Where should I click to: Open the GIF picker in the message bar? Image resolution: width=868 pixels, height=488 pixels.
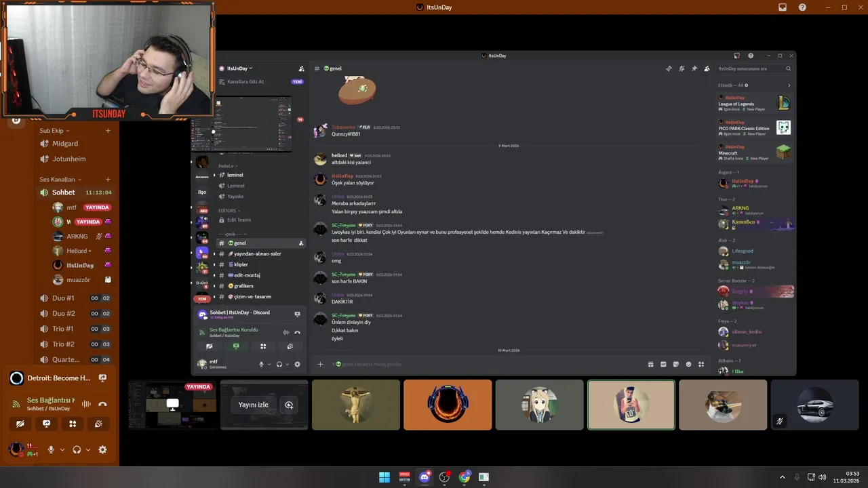663,364
